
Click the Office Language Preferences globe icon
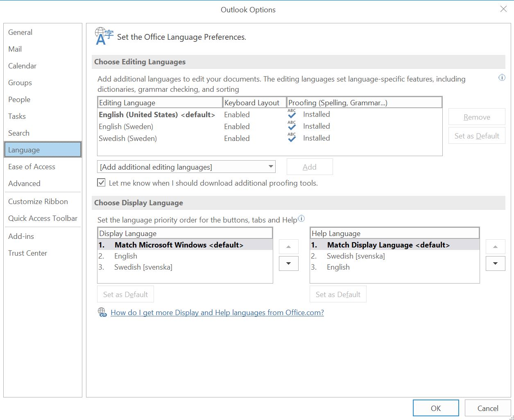[x=104, y=36]
